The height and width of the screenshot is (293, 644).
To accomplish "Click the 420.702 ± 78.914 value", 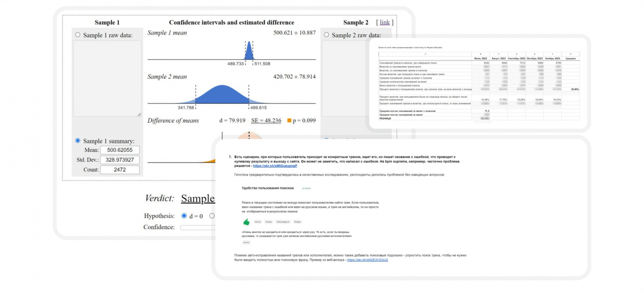I will [295, 76].
